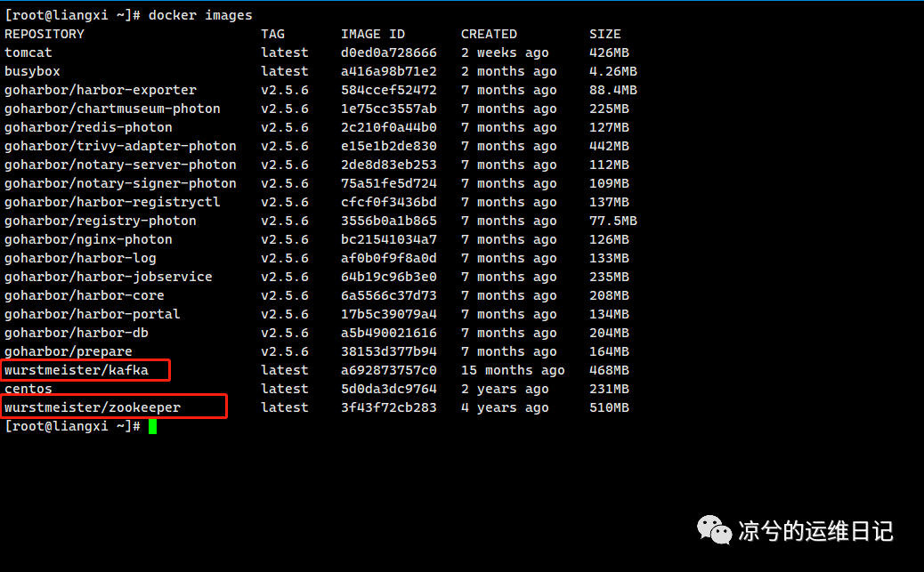Select the SIZE column header

pos(605,34)
